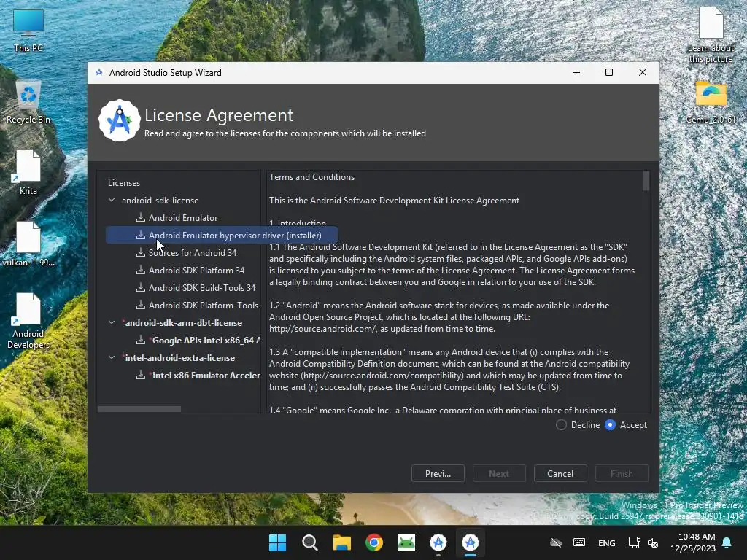Select the Decline radio button
Screen dimensions: 747x560
(561, 425)
